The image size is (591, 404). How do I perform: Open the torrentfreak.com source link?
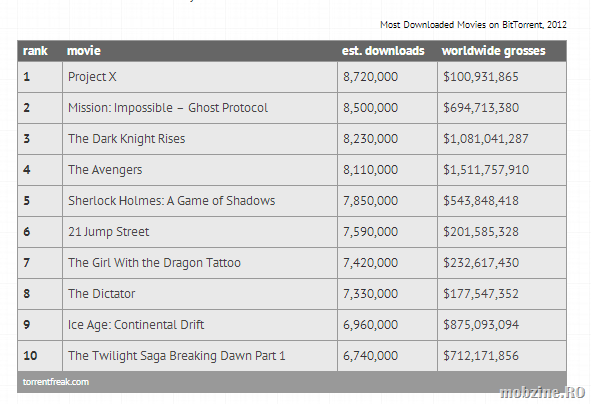[56, 382]
